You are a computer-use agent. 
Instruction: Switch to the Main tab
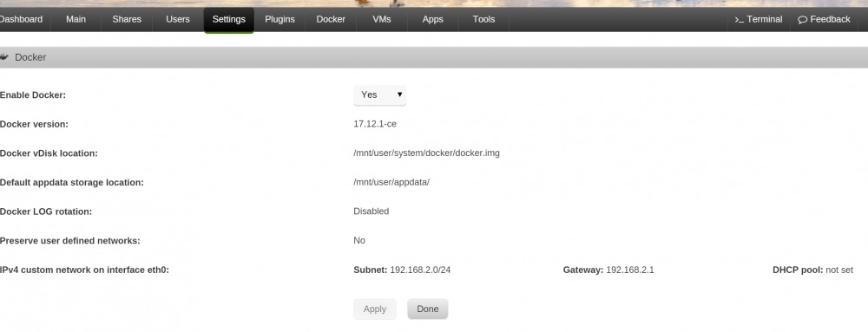point(76,19)
